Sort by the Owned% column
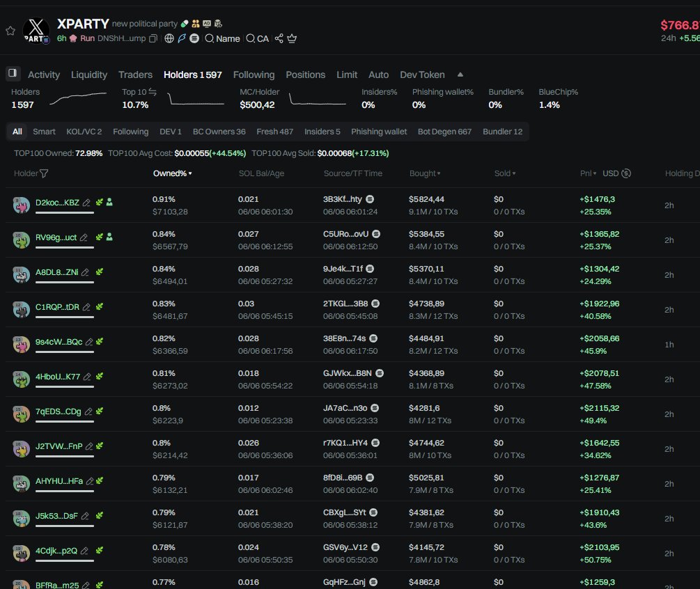 pos(172,173)
